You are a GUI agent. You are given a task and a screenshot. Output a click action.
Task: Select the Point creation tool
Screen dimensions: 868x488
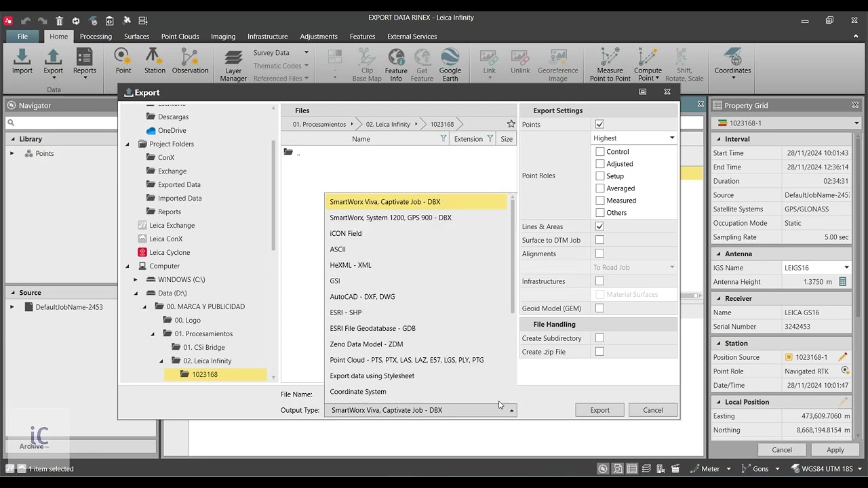click(123, 61)
